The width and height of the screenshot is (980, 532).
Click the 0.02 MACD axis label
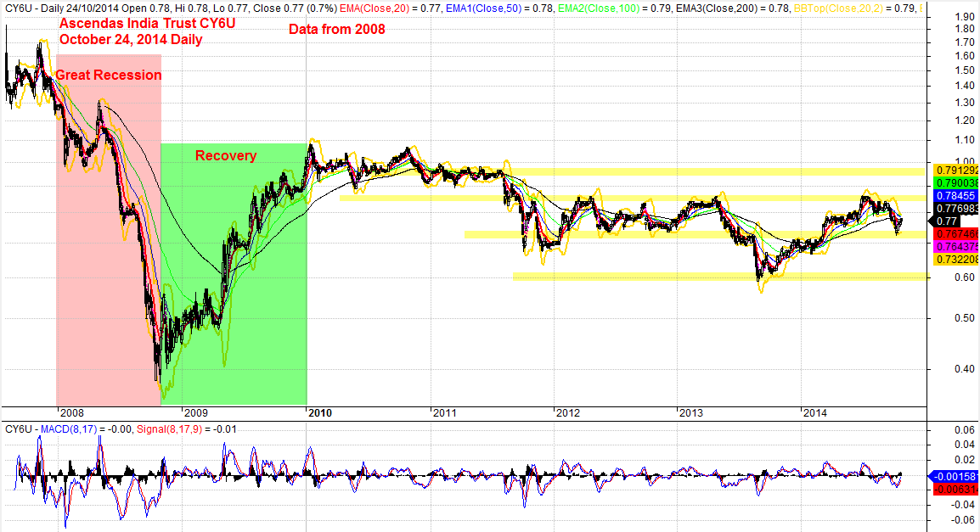click(x=965, y=460)
